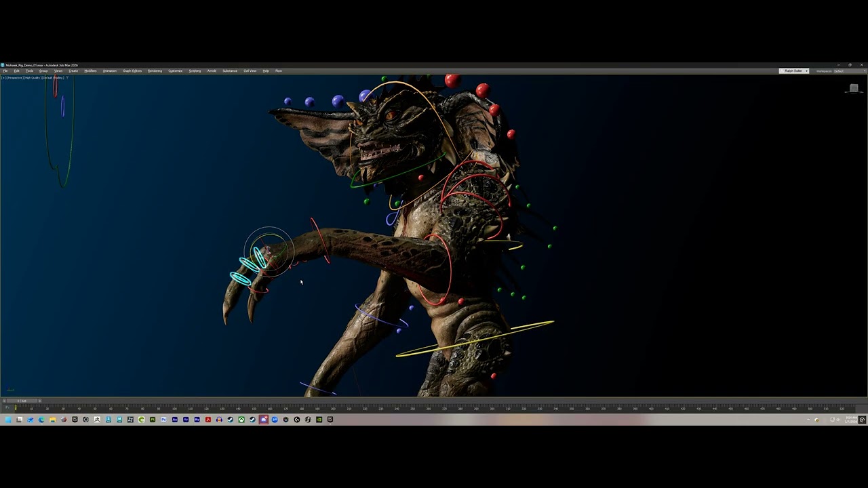Open the Create menu
This screenshot has height=488, width=868.
(73, 70)
